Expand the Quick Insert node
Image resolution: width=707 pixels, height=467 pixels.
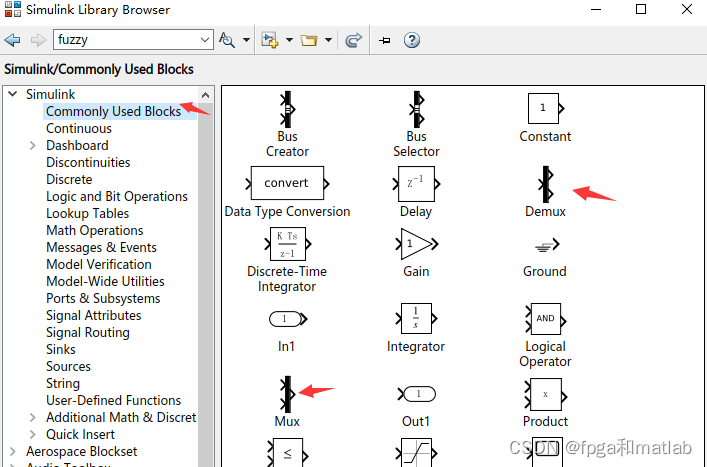click(32, 435)
